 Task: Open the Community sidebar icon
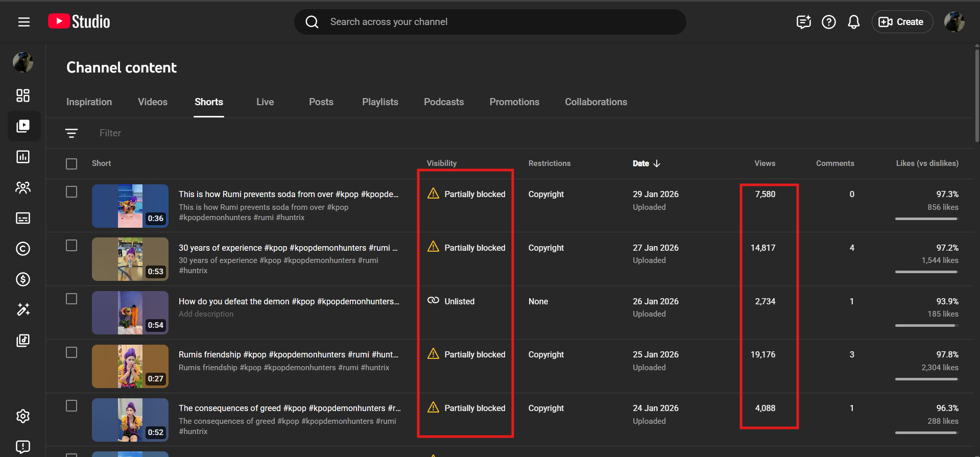click(23, 187)
